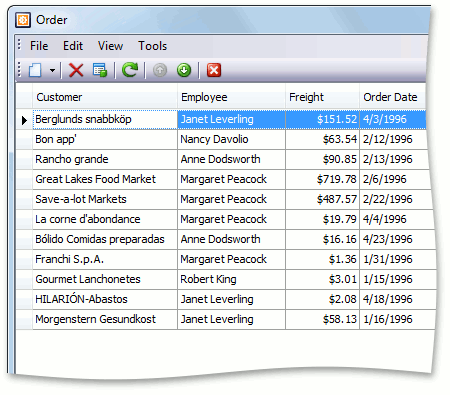Click the 4/4/1996 order date cell
The height and width of the screenshot is (395, 450).
pyautogui.click(x=396, y=219)
